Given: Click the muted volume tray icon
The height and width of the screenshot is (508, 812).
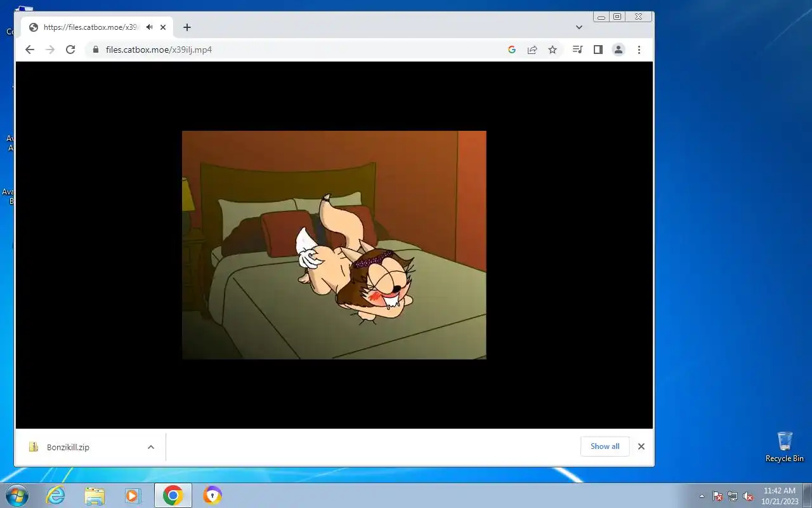Looking at the screenshot, I should pos(748,496).
